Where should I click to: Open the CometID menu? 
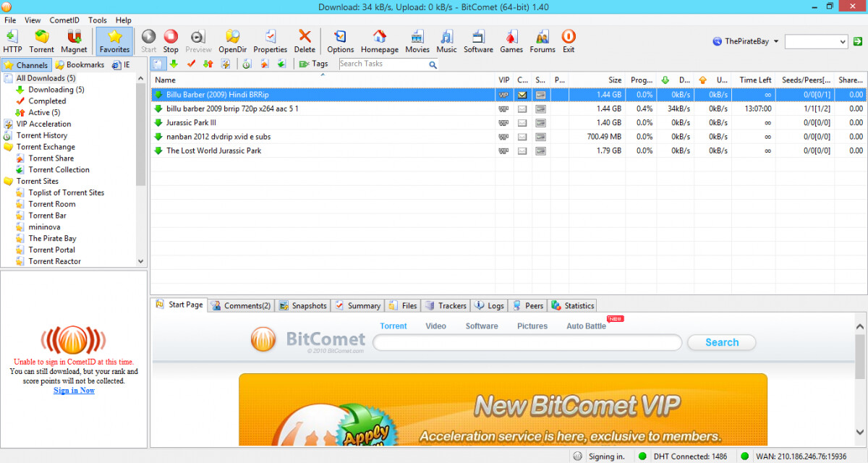click(x=64, y=20)
